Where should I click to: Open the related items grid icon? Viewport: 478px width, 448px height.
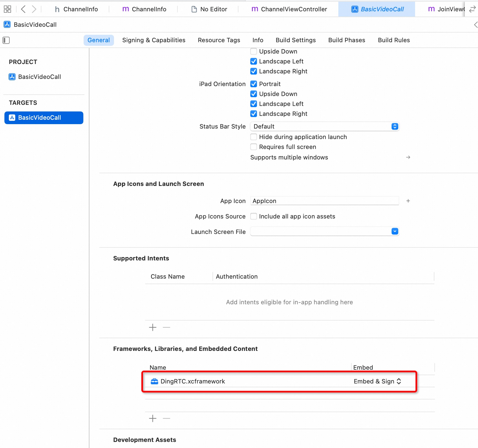pyautogui.click(x=7, y=9)
